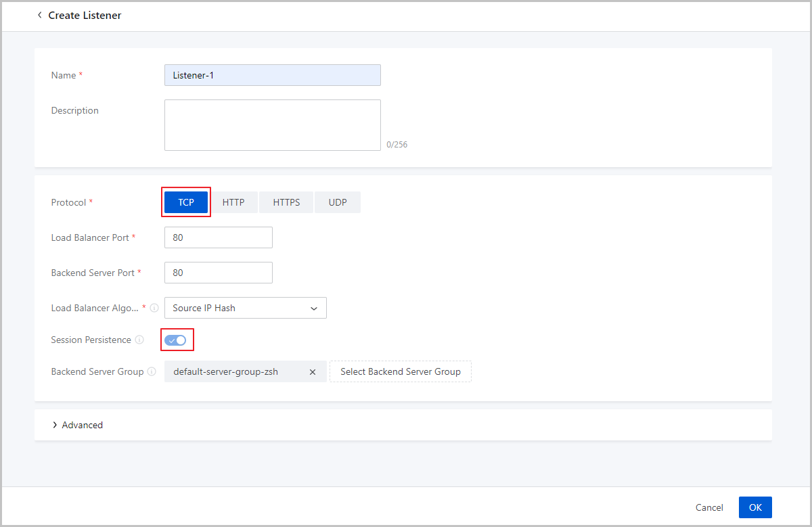Click the Name field containing Listener-1

272,75
